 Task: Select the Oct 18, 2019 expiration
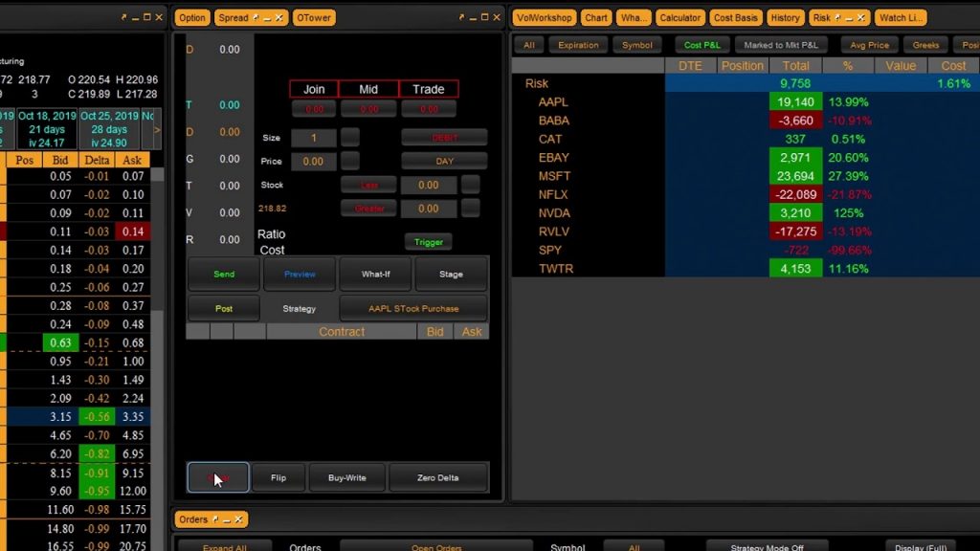click(x=47, y=129)
